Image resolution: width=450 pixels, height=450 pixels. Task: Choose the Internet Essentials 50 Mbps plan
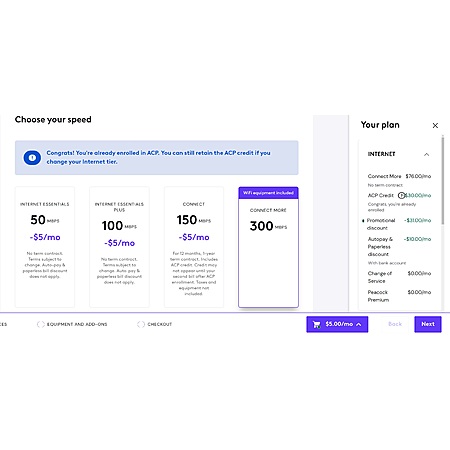pyautogui.click(x=45, y=247)
